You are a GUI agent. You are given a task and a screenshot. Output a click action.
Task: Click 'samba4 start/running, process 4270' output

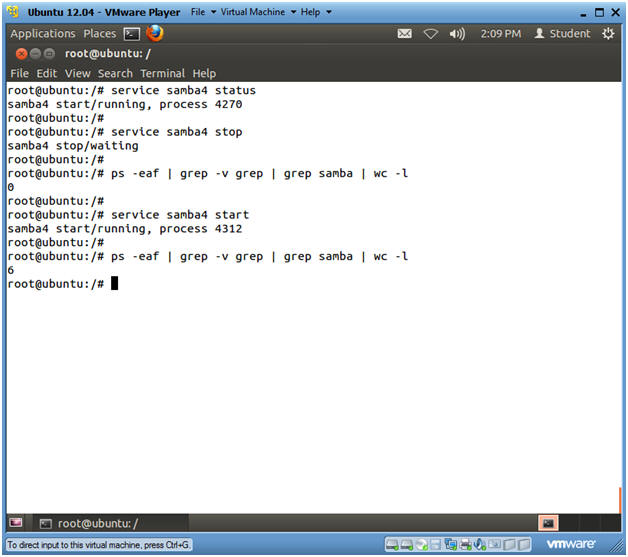[125, 105]
